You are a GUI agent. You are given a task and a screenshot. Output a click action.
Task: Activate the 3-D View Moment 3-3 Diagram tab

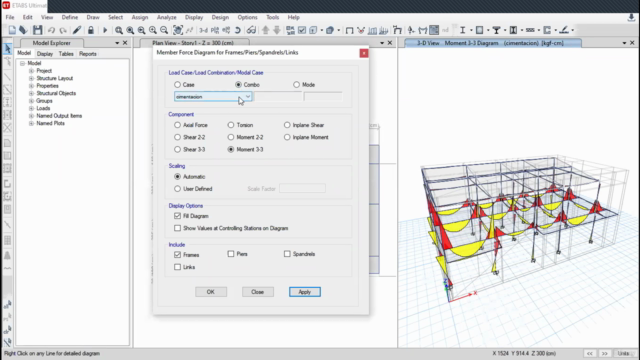(493, 43)
